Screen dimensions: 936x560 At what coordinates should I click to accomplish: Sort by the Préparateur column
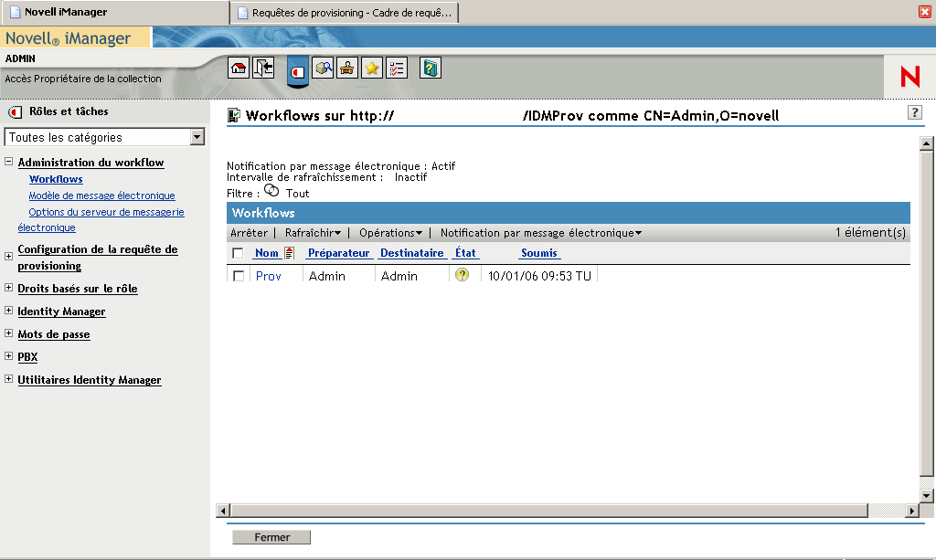point(339,253)
